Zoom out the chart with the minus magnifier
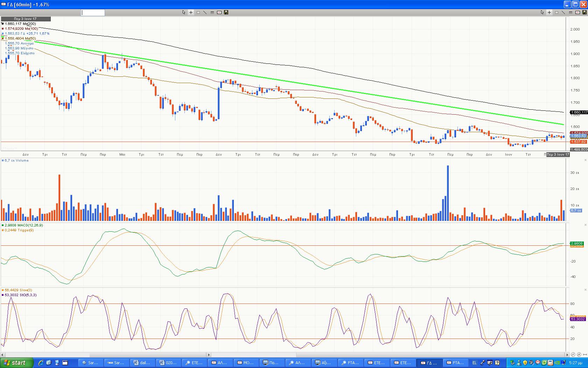This screenshot has width=588, height=368. coord(573,355)
